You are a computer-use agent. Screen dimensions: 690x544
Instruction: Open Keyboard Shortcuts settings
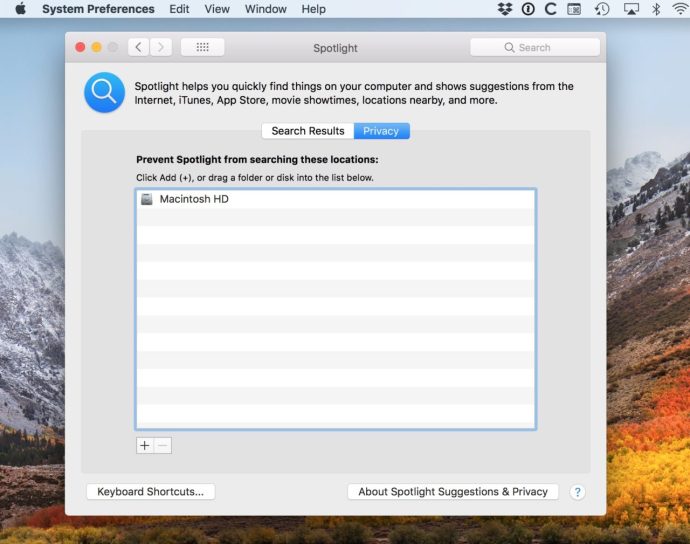[150, 492]
